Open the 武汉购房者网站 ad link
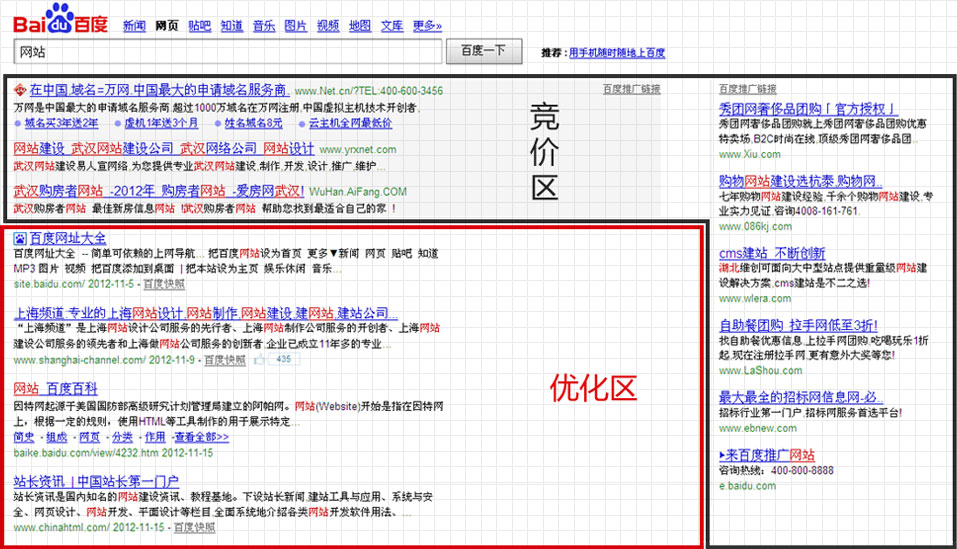The width and height of the screenshot is (957, 549). (159, 191)
